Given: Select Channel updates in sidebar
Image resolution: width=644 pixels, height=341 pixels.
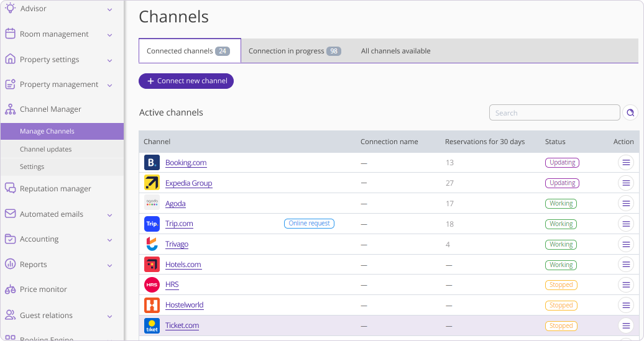Looking at the screenshot, I should (45, 149).
